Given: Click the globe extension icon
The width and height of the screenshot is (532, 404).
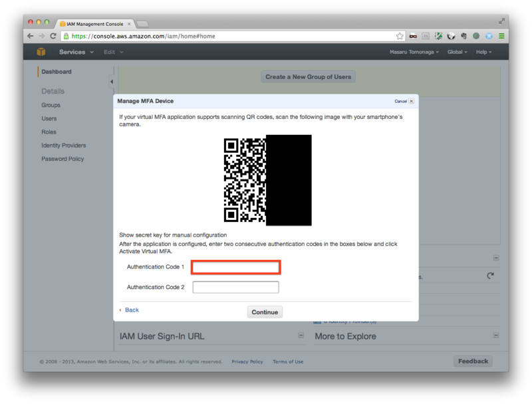Looking at the screenshot, I should pos(451,36).
